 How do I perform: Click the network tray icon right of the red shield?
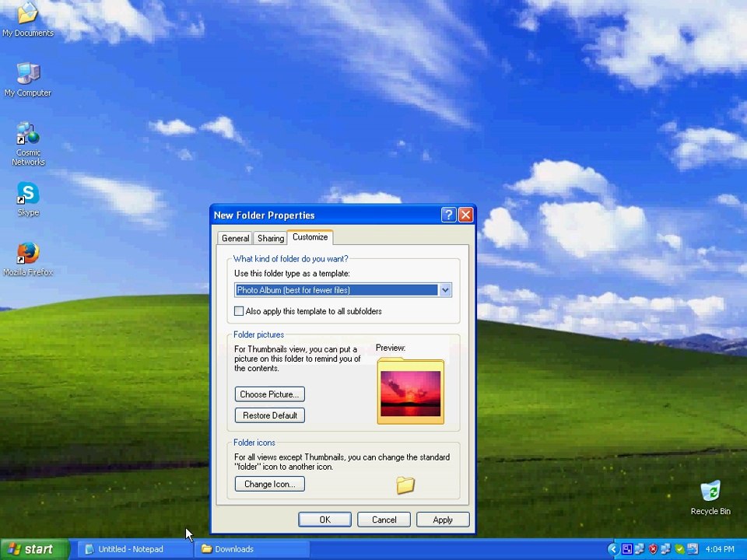click(x=665, y=549)
